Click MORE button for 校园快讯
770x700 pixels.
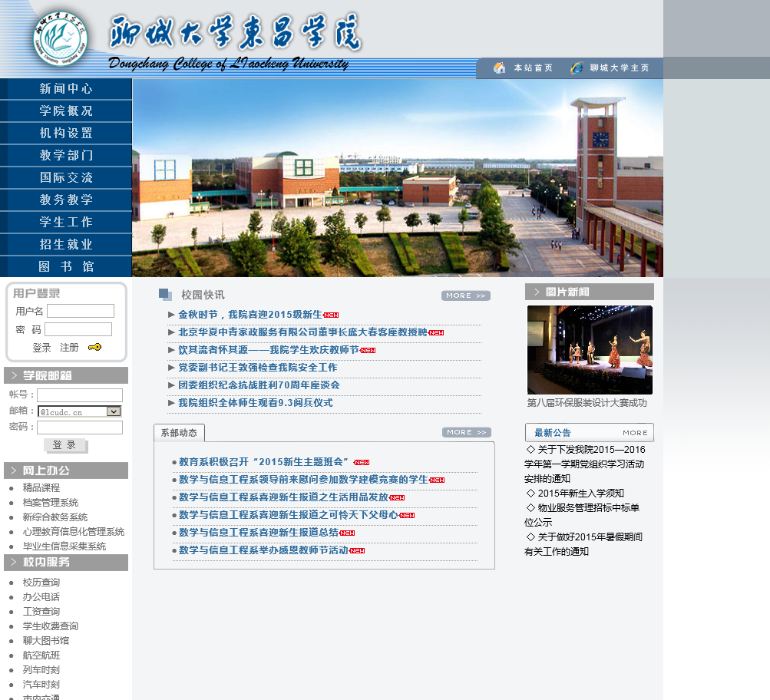465,296
